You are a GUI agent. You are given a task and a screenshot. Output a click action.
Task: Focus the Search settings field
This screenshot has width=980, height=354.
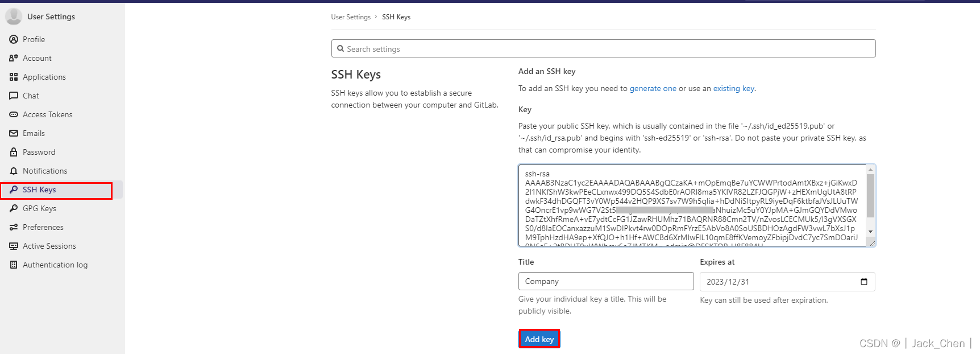[603, 48]
